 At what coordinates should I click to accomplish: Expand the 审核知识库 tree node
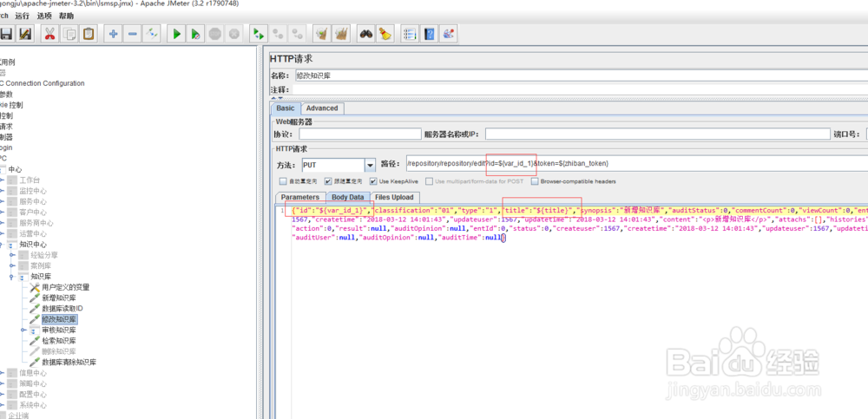pyautogui.click(x=23, y=330)
